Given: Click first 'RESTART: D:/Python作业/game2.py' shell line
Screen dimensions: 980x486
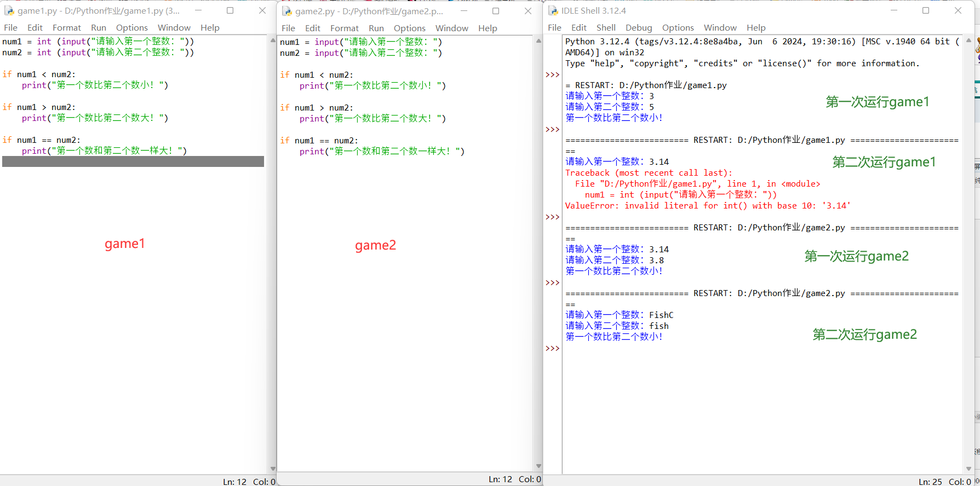Looking at the screenshot, I should click(762, 228).
